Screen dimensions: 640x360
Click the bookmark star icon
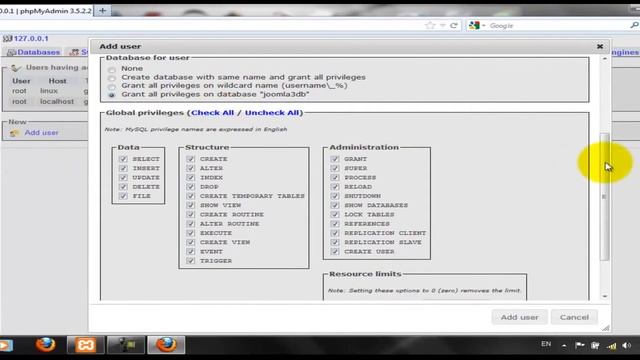click(430, 26)
